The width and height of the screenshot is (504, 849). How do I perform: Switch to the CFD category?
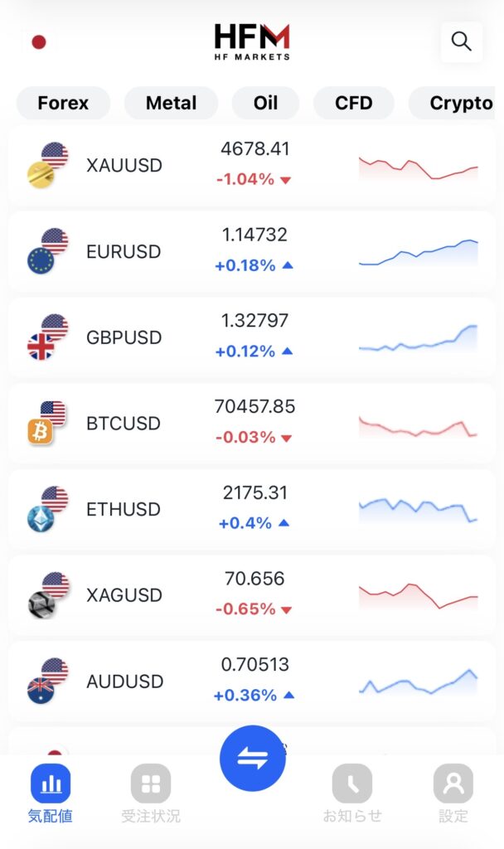[x=354, y=104]
